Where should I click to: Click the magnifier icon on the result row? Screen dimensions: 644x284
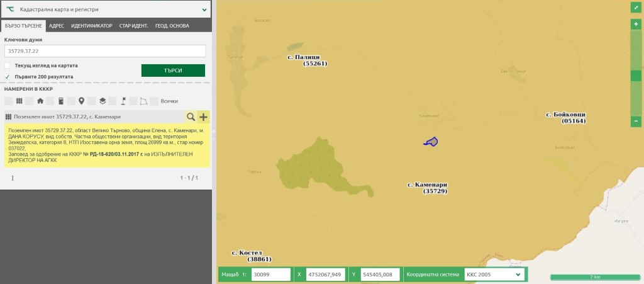coord(191,117)
